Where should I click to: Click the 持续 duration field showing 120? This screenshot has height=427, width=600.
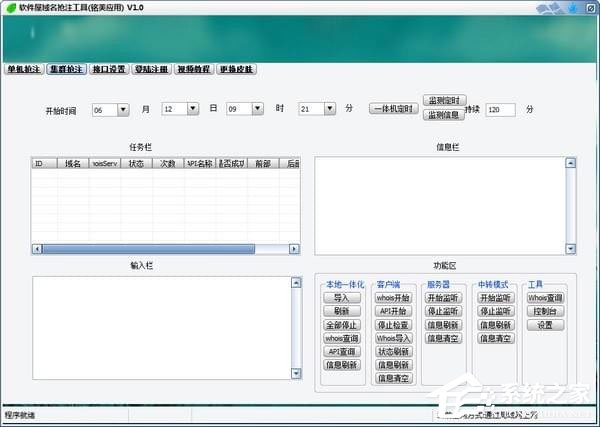click(x=500, y=109)
